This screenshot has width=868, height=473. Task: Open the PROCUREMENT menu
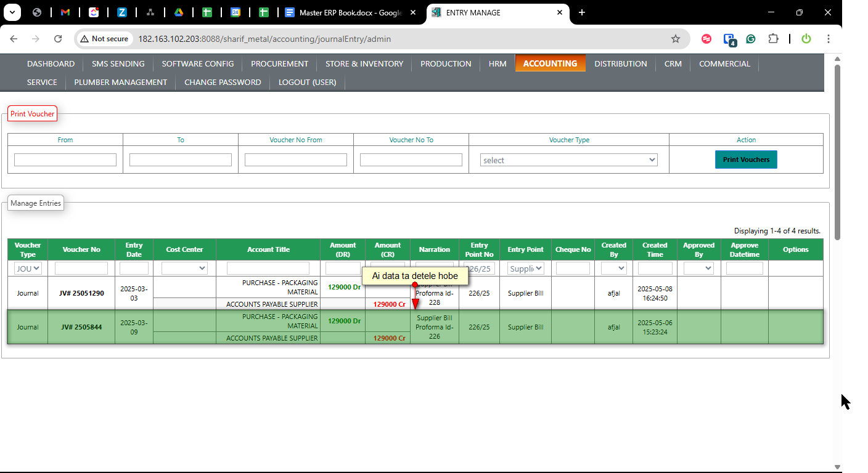pos(280,63)
